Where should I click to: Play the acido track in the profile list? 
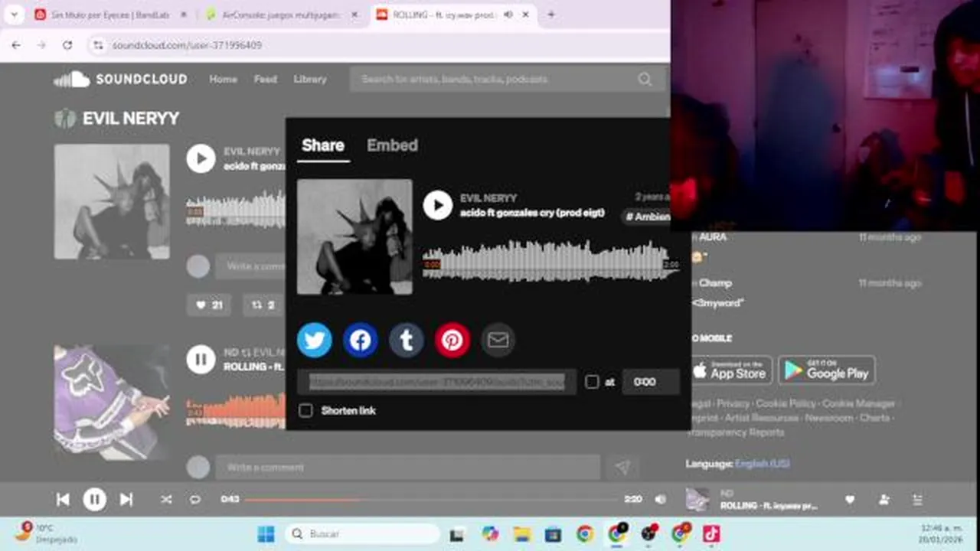click(201, 158)
